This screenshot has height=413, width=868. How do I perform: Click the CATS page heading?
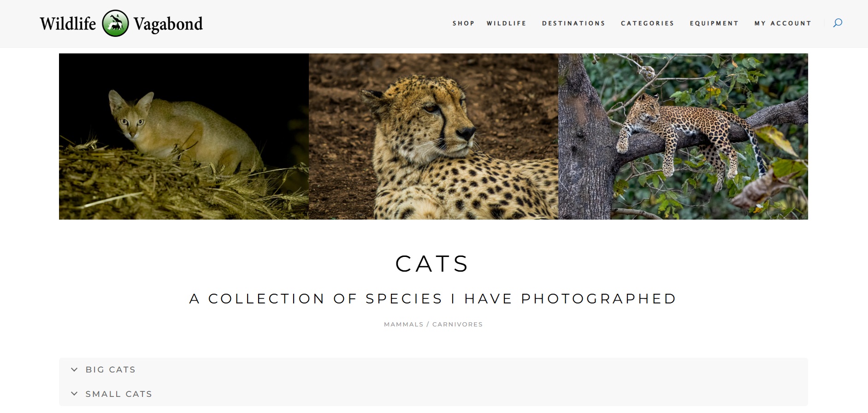tap(432, 264)
